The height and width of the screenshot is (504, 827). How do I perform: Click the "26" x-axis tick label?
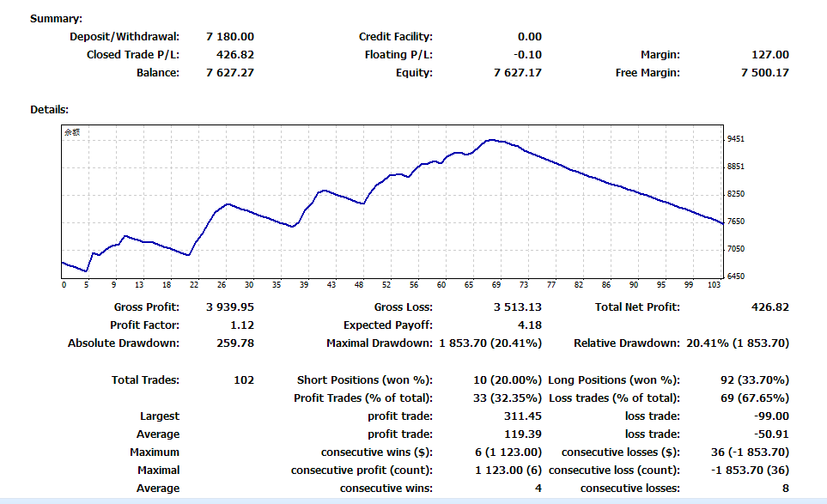(222, 285)
